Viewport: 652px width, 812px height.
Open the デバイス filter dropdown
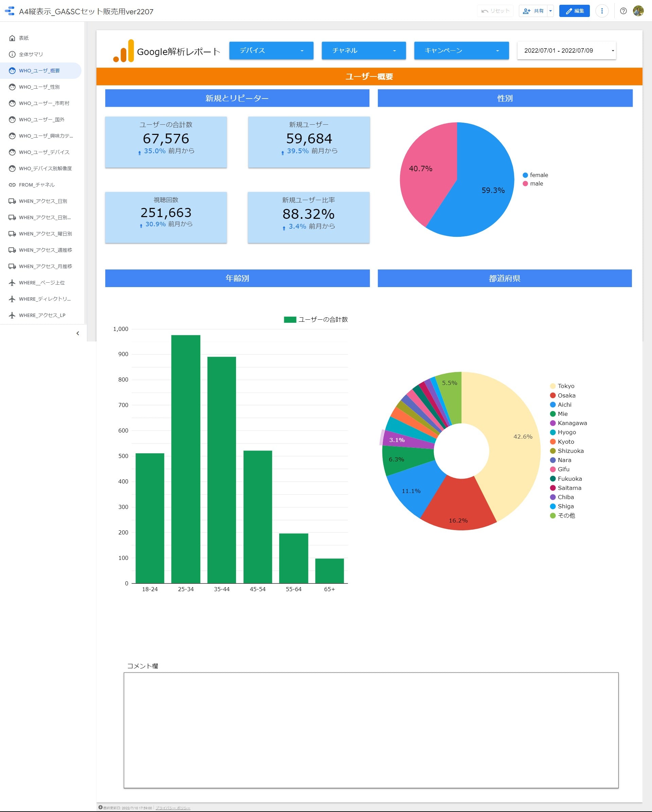tap(271, 51)
